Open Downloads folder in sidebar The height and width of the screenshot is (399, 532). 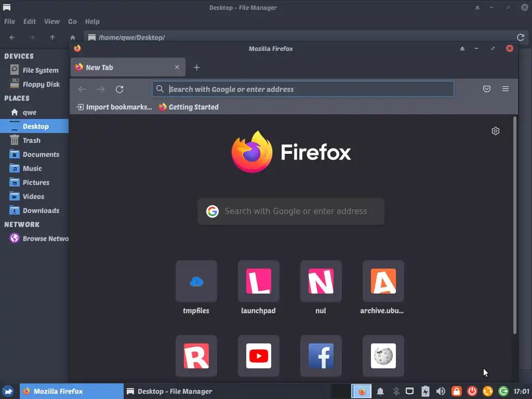click(x=34, y=211)
